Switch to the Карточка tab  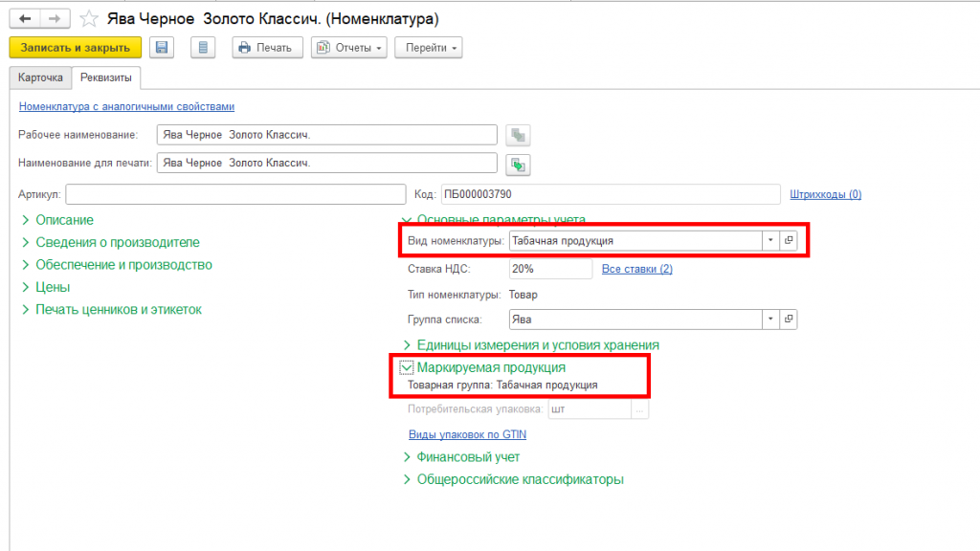pyautogui.click(x=40, y=77)
